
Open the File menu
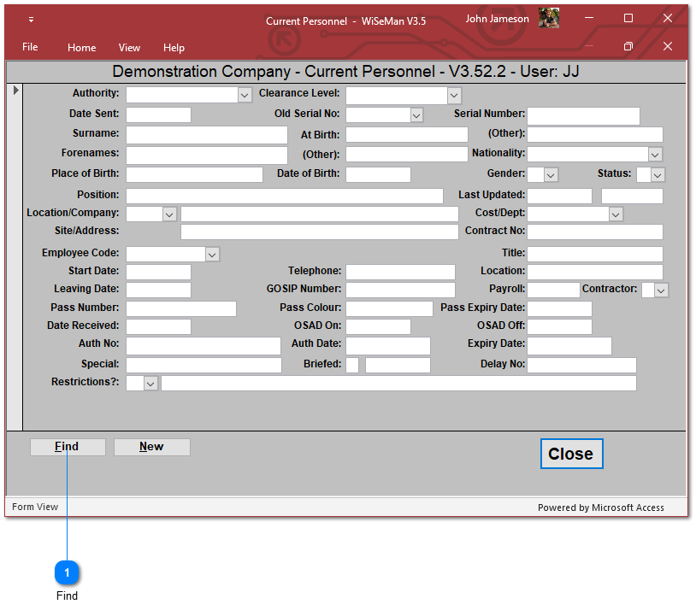tap(30, 47)
